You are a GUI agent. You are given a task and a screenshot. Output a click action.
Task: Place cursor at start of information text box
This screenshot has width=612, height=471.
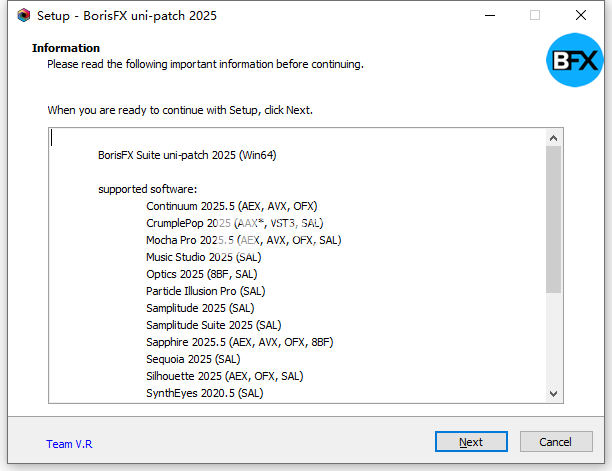[x=53, y=139]
